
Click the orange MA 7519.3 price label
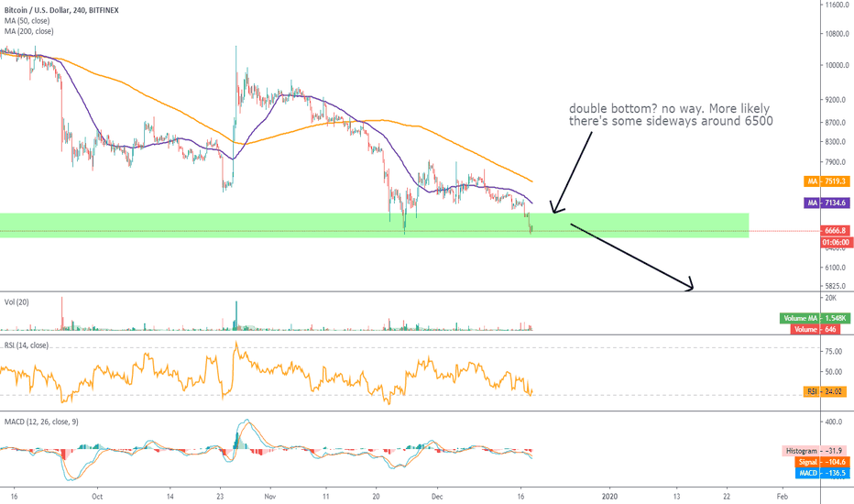tap(827, 181)
